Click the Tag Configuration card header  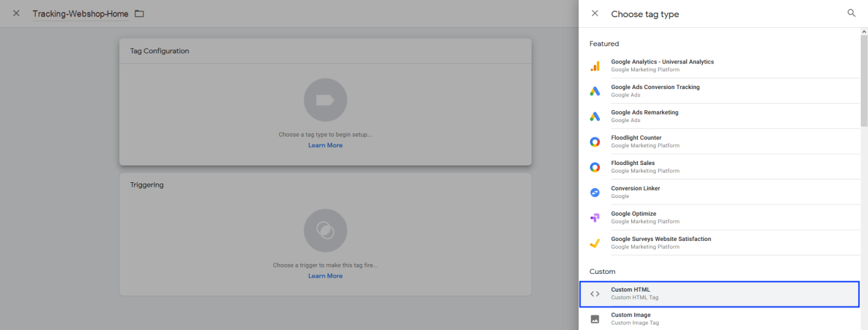click(325, 51)
